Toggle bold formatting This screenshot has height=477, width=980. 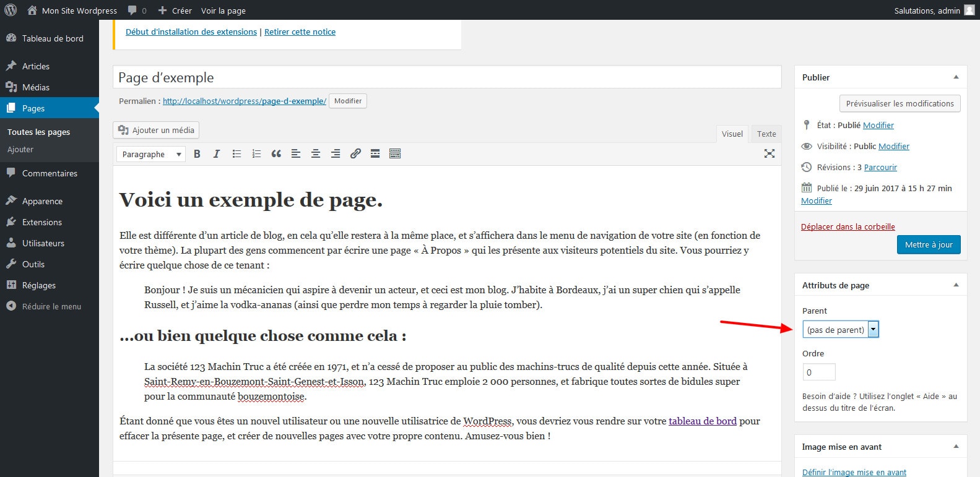pyautogui.click(x=197, y=154)
